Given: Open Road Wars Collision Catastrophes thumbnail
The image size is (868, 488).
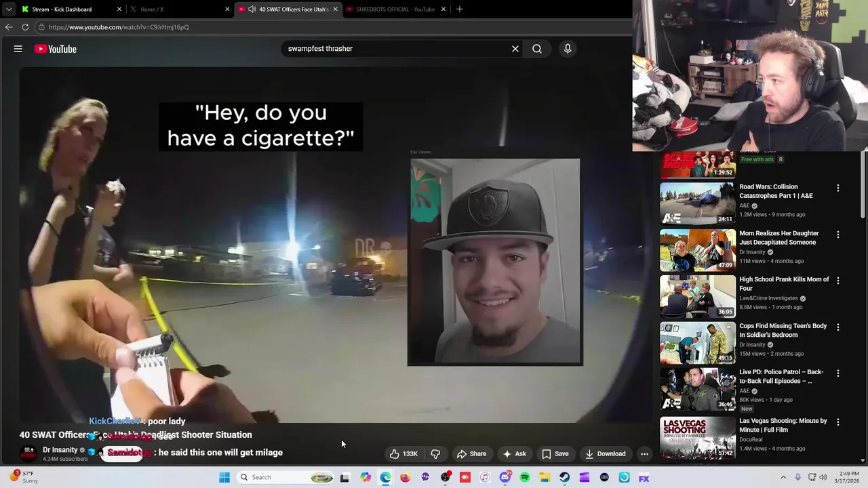Looking at the screenshot, I should tap(698, 203).
